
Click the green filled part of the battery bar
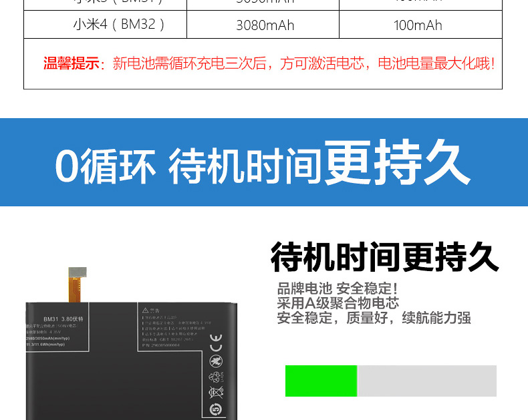coord(321,381)
